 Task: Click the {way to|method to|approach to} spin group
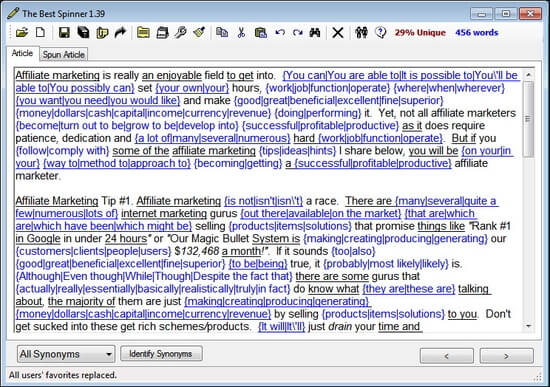click(x=117, y=163)
